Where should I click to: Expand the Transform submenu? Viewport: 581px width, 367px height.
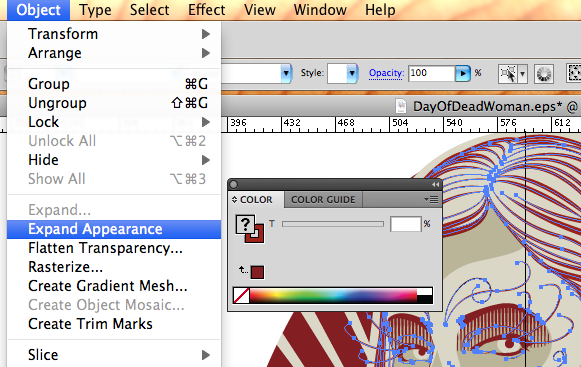point(114,34)
